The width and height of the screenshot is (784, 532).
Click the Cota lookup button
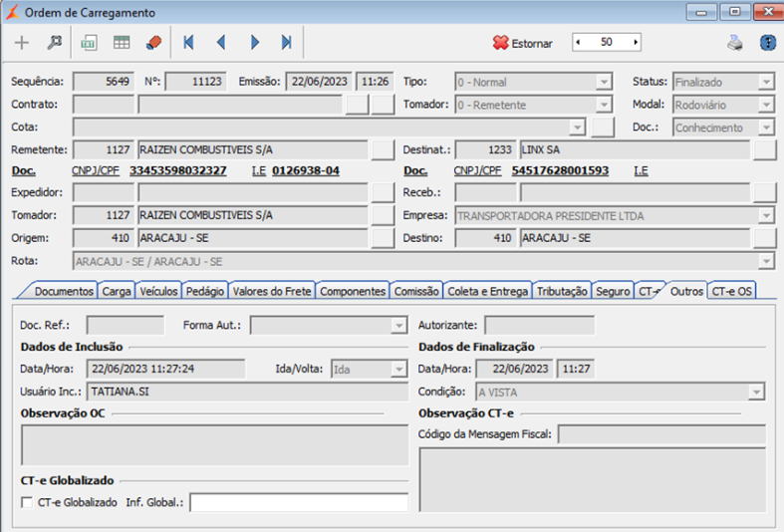click(603, 127)
